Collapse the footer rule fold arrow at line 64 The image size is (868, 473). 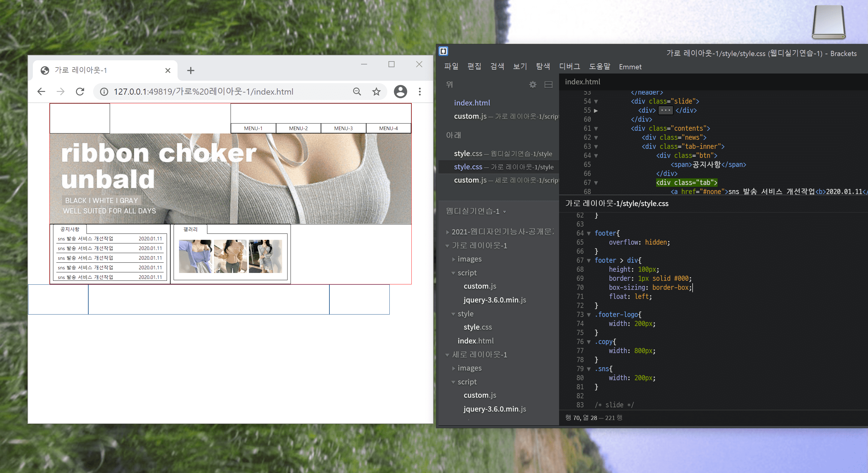pyautogui.click(x=589, y=233)
